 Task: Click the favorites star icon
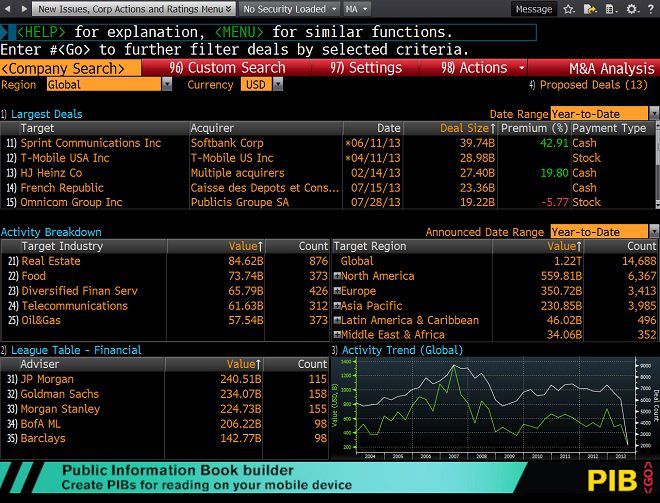569,9
